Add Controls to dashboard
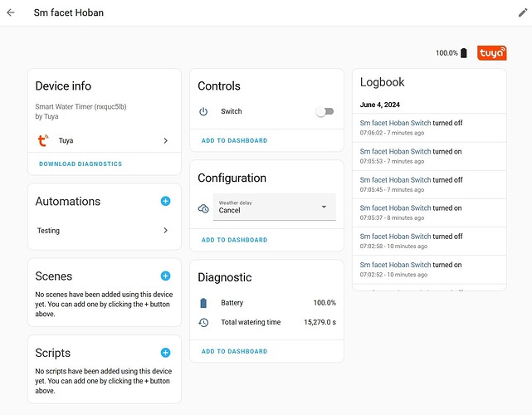Image resolution: width=532 pixels, height=415 pixels. click(x=234, y=141)
